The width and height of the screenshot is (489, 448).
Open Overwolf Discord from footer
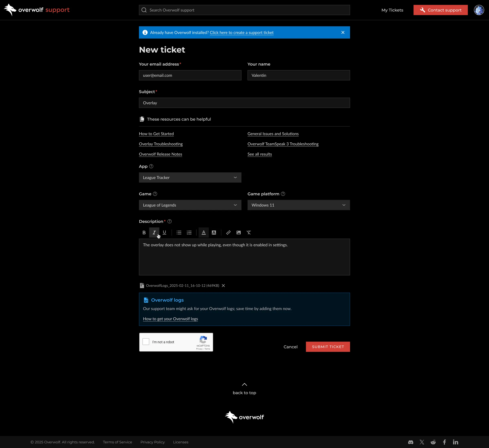click(411, 442)
